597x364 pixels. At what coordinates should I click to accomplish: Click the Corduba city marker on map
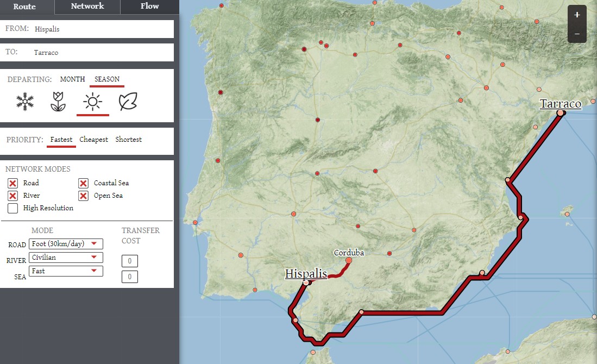tap(349, 261)
